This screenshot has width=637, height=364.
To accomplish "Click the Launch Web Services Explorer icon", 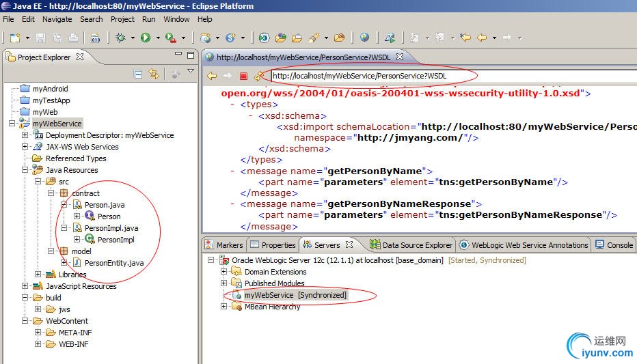I will coord(390,38).
